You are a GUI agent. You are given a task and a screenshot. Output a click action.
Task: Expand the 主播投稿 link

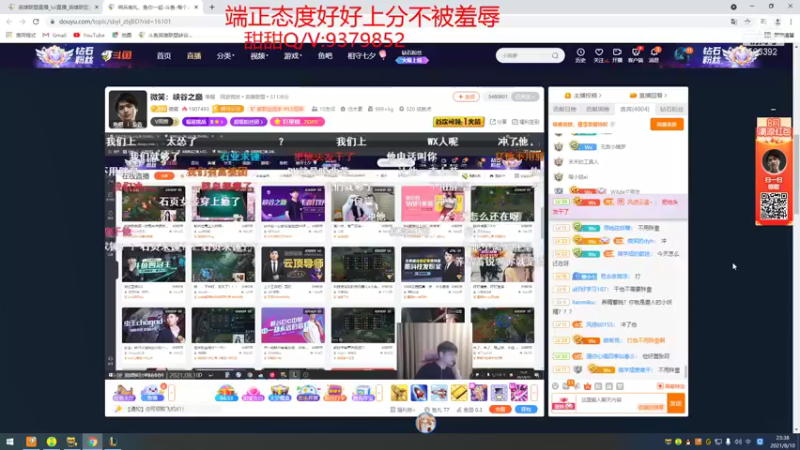pyautogui.click(x=583, y=95)
